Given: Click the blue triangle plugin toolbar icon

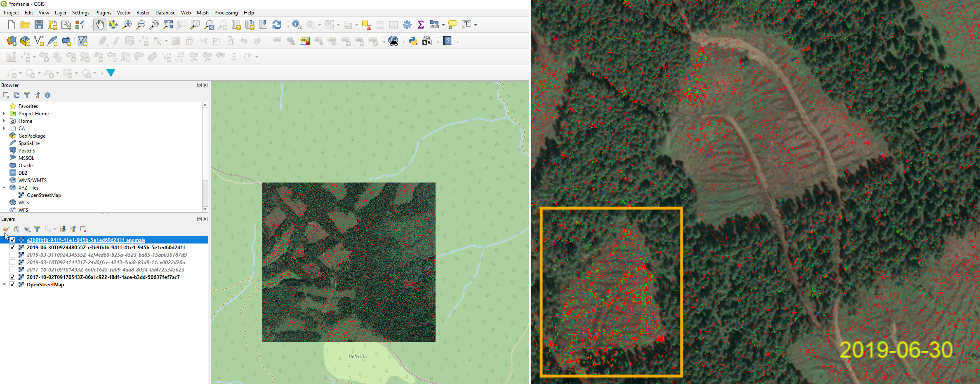Looking at the screenshot, I should (111, 73).
